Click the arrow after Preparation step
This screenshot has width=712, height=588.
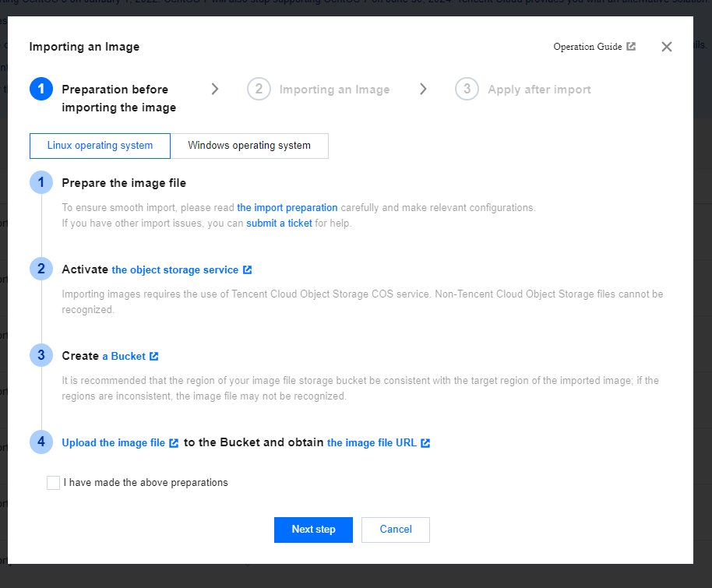click(x=215, y=89)
